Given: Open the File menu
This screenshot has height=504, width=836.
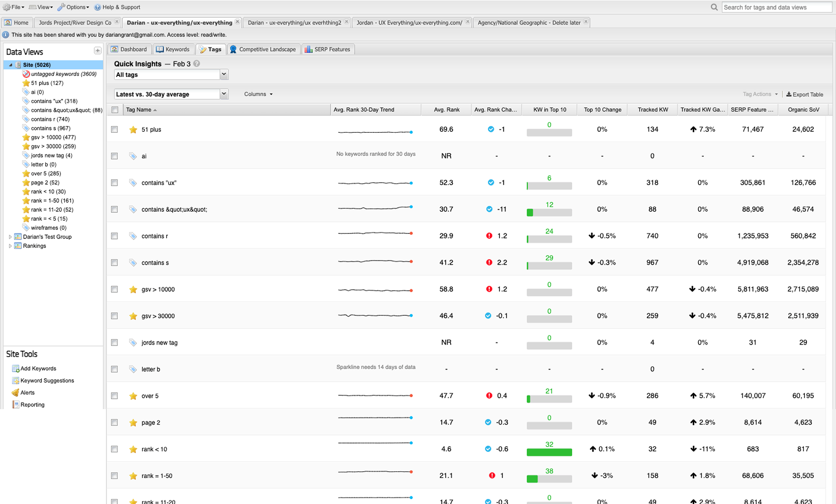Looking at the screenshot, I should [14, 7].
